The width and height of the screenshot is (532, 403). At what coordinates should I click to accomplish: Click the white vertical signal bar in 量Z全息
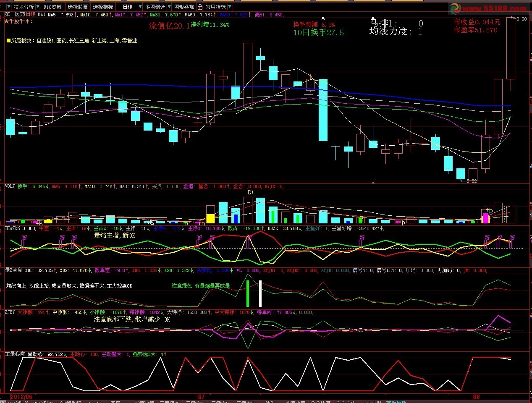click(260, 293)
